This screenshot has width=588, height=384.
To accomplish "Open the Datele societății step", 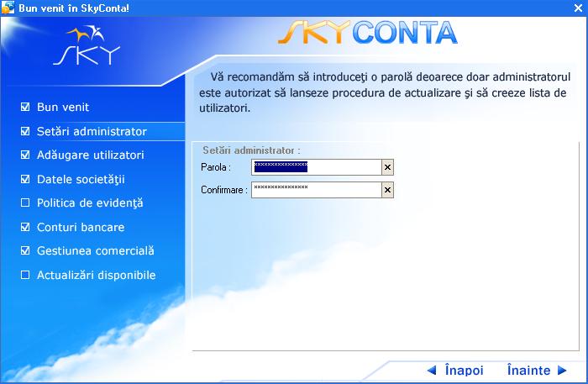I will pyautogui.click(x=81, y=179).
